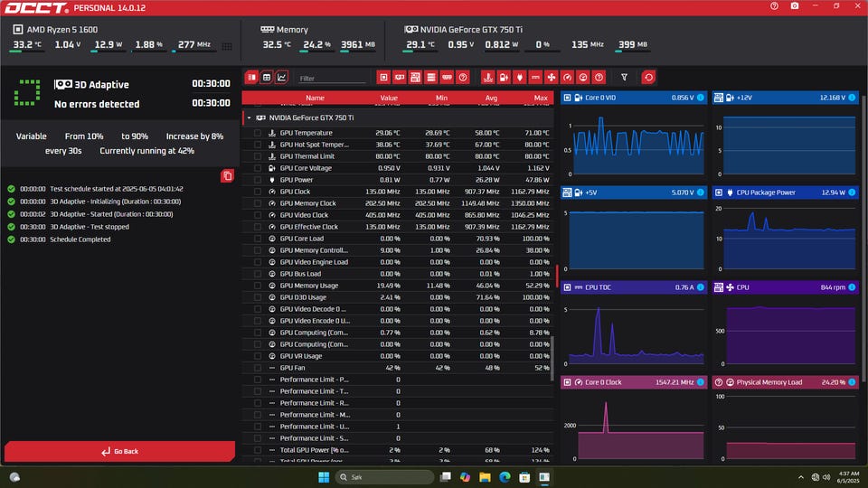868x488 pixels.
Task: Open info for Core 0 Clock graph
Action: tap(700, 382)
